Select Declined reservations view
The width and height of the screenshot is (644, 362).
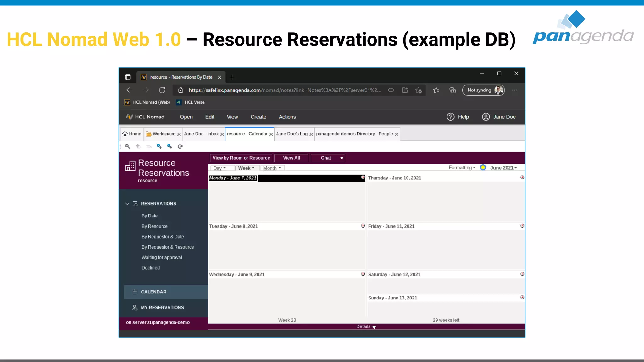(x=151, y=268)
